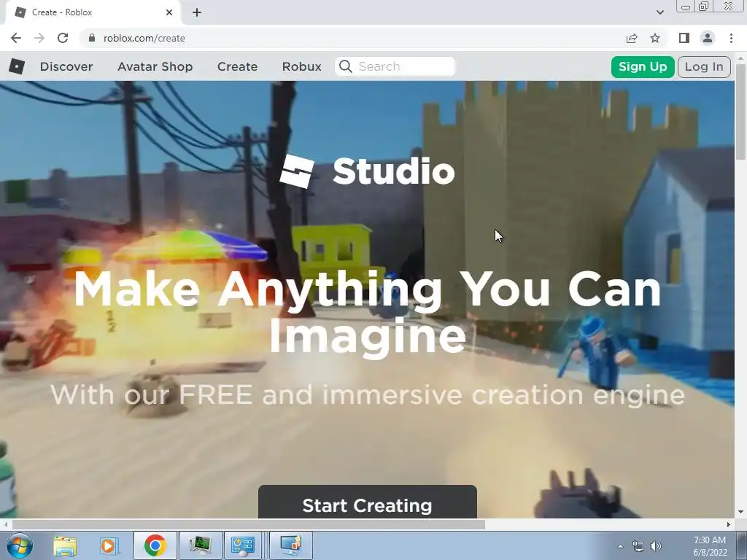Open the Avatar Shop menu item
The image size is (747, 560).
155,66
